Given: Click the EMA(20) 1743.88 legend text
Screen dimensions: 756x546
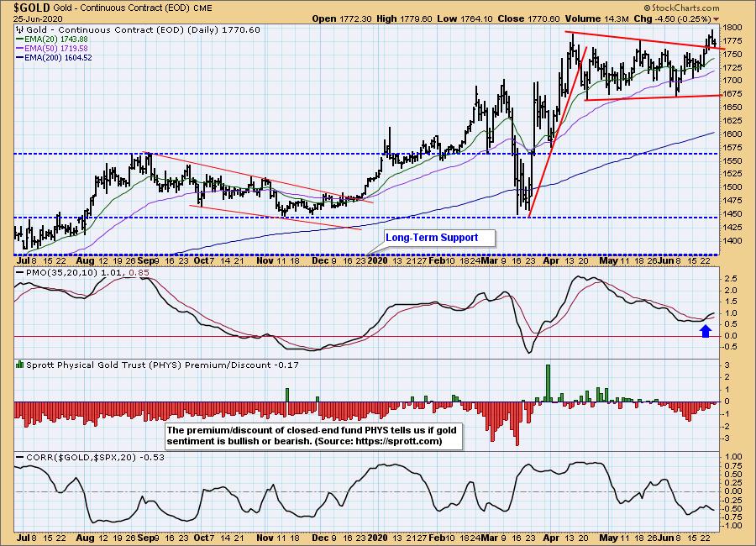Looking at the screenshot, I should [x=56, y=39].
